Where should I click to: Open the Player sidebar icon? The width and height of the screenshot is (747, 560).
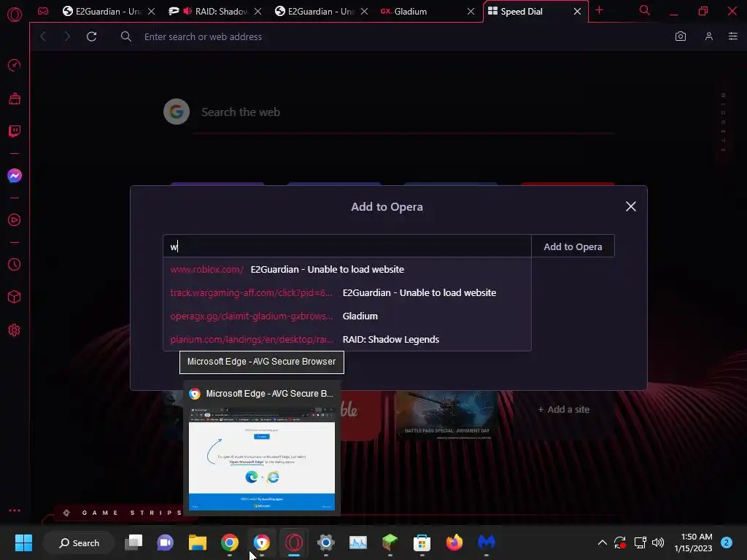(x=15, y=220)
